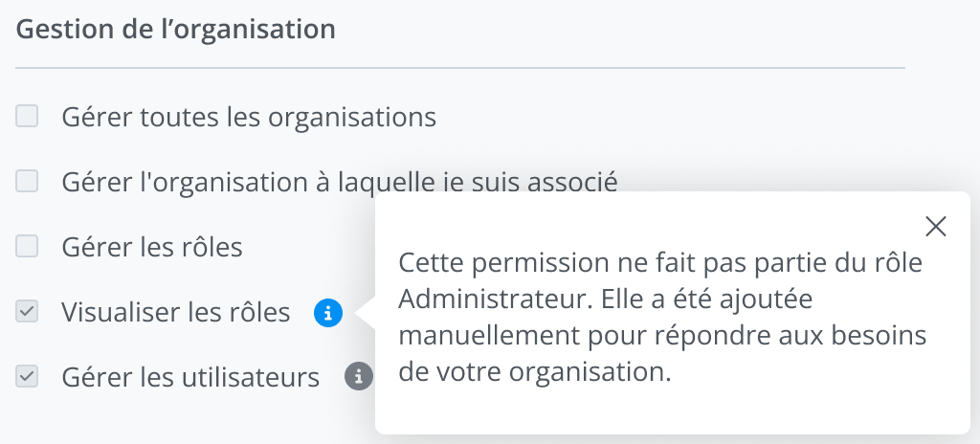Click the Gestion de l'organisation section heading
980x444 pixels.
click(x=176, y=29)
